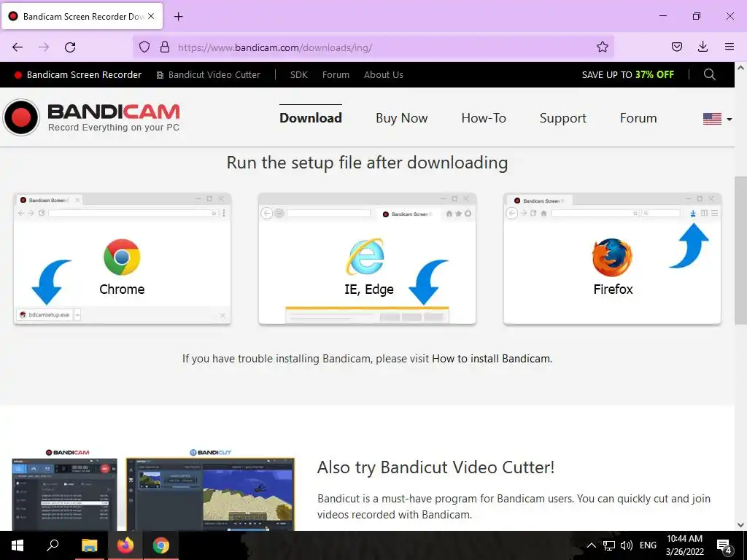Go back with the browser back arrow
This screenshot has height=560, width=747.
[x=18, y=47]
